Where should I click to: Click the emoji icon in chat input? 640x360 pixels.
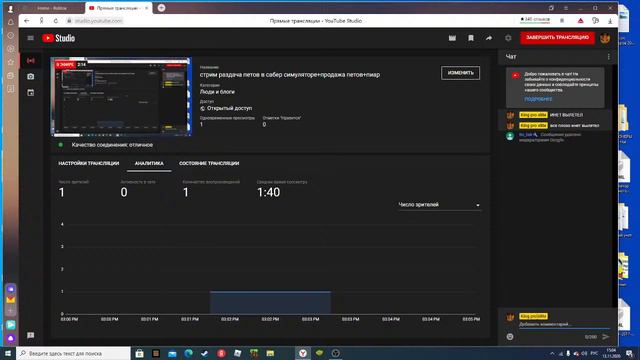(510, 337)
